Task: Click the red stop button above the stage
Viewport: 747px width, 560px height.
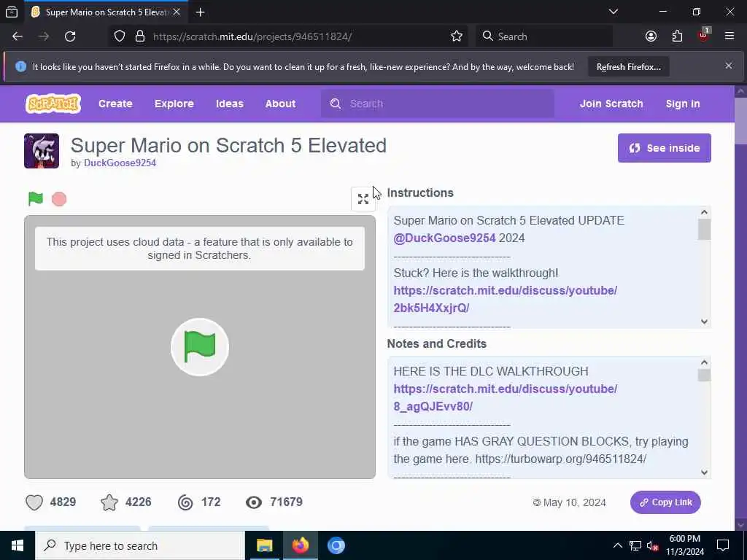Action: (x=59, y=199)
